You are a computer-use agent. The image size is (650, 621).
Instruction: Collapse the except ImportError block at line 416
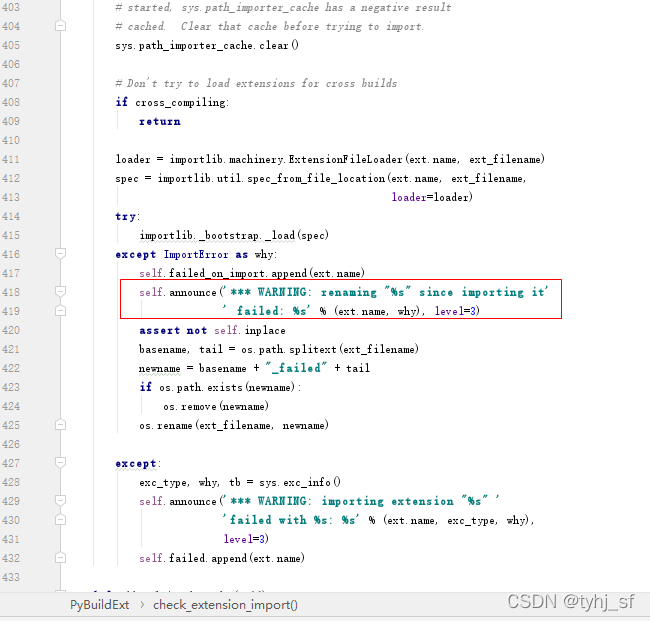coord(61,254)
